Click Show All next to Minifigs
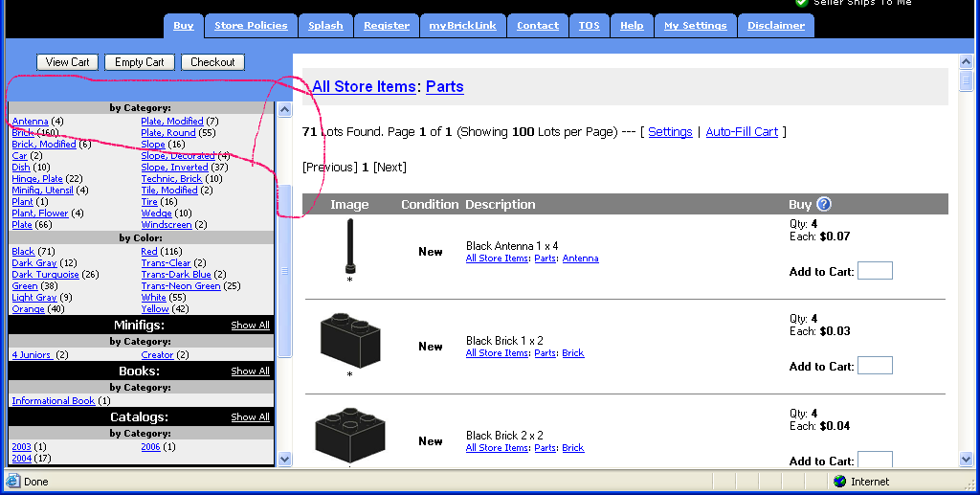 click(250, 325)
